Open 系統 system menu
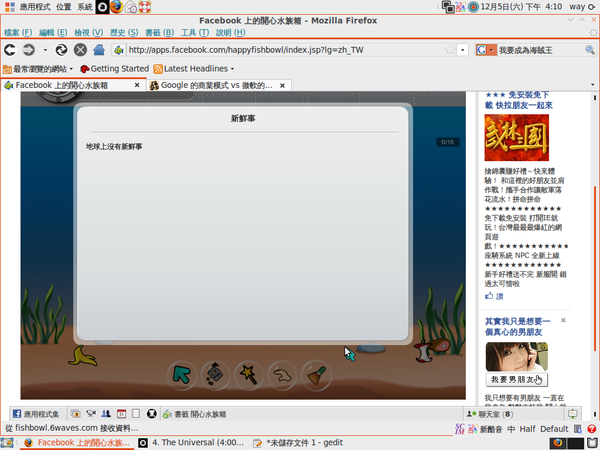The image size is (600, 450). tap(85, 7)
